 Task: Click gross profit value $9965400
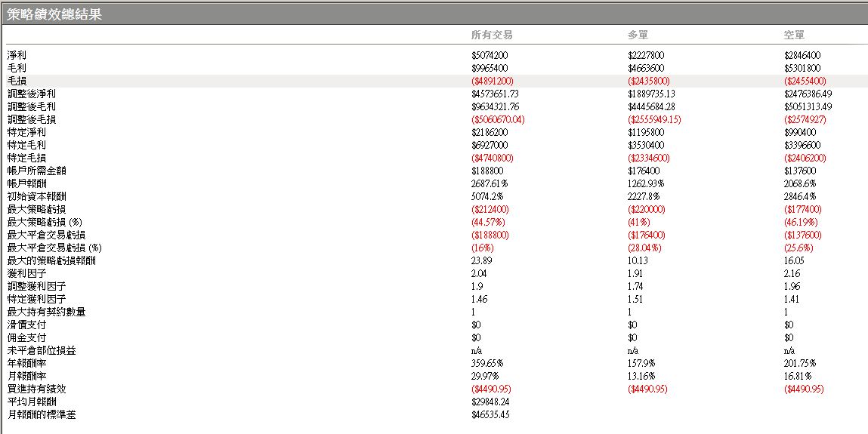tap(490, 68)
